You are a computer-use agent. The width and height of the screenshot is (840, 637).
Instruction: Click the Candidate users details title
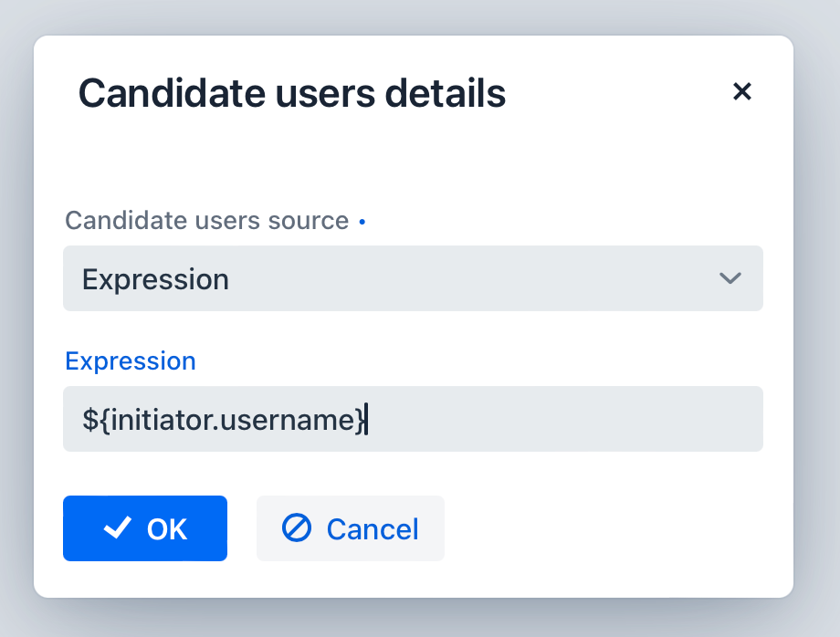pos(293,92)
